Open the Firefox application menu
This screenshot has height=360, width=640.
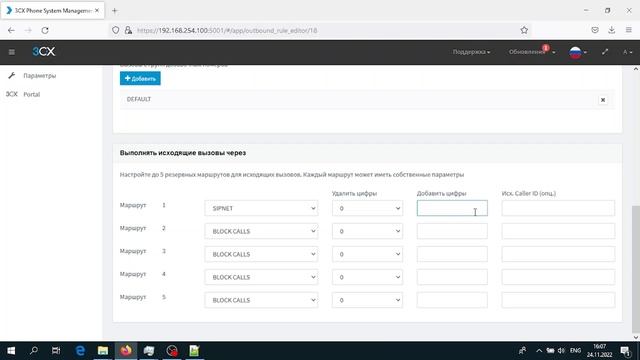point(629,30)
